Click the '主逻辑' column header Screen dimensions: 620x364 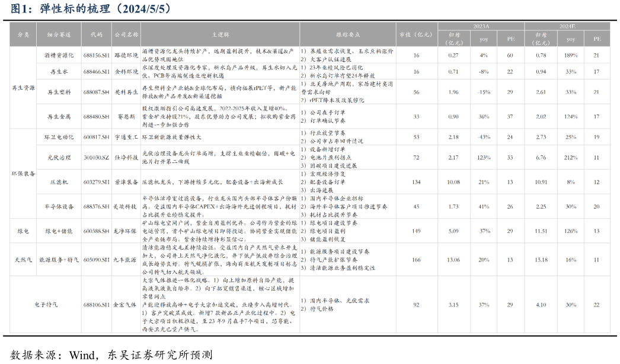click(x=220, y=35)
